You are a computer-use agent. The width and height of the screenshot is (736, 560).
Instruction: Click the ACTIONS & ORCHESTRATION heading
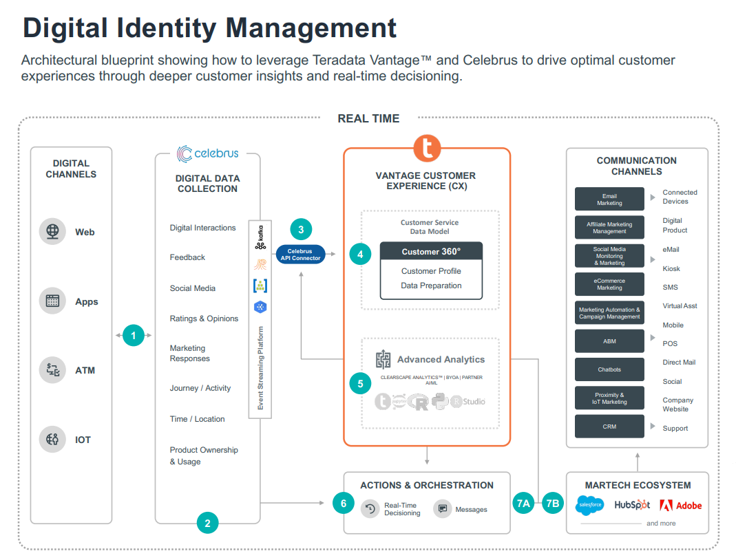pyautogui.click(x=427, y=485)
